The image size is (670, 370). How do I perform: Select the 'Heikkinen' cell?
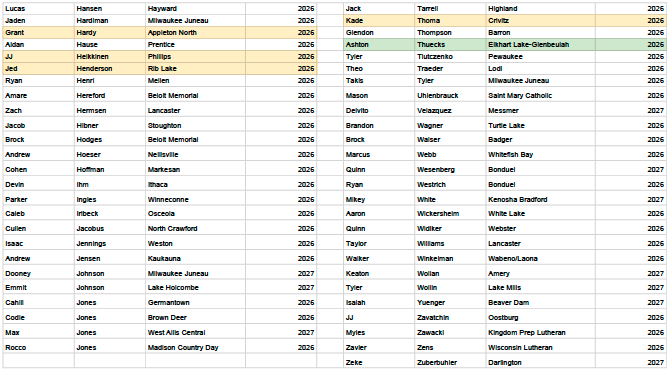(x=110, y=56)
